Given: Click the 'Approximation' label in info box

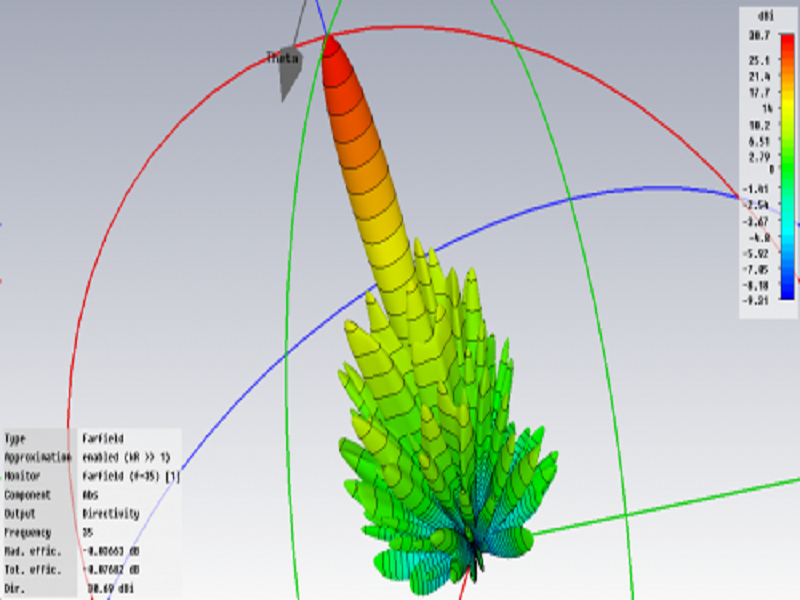Looking at the screenshot, I should pyautogui.click(x=38, y=457).
